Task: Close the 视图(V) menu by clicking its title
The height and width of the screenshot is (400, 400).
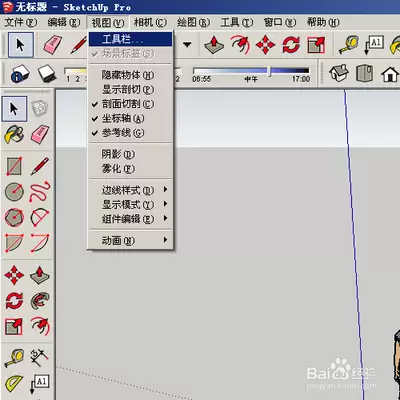Action: click(x=108, y=23)
